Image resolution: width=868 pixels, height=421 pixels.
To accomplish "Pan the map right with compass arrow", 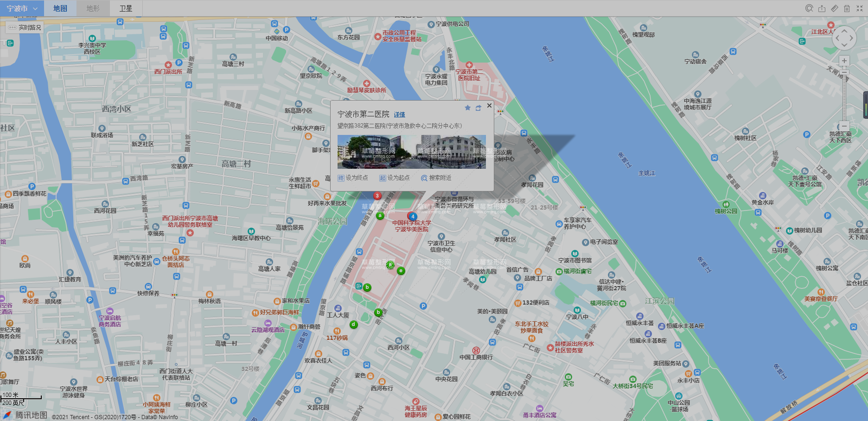I will (x=851, y=38).
